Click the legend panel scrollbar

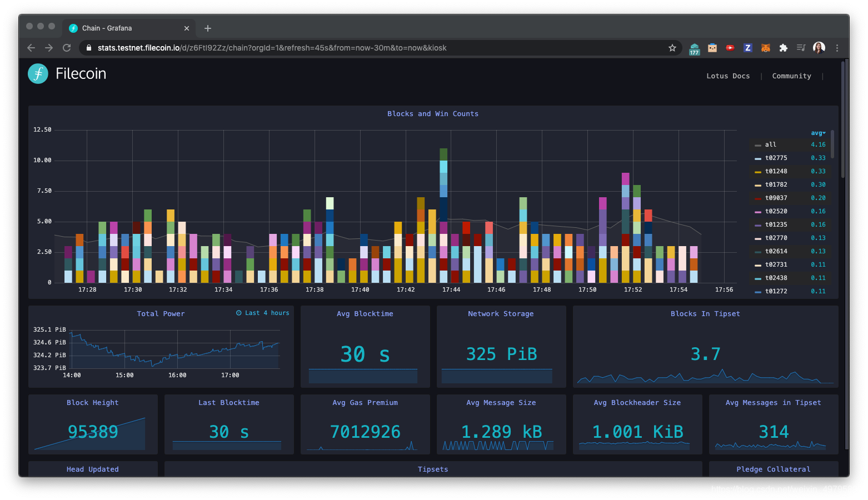tap(832, 144)
